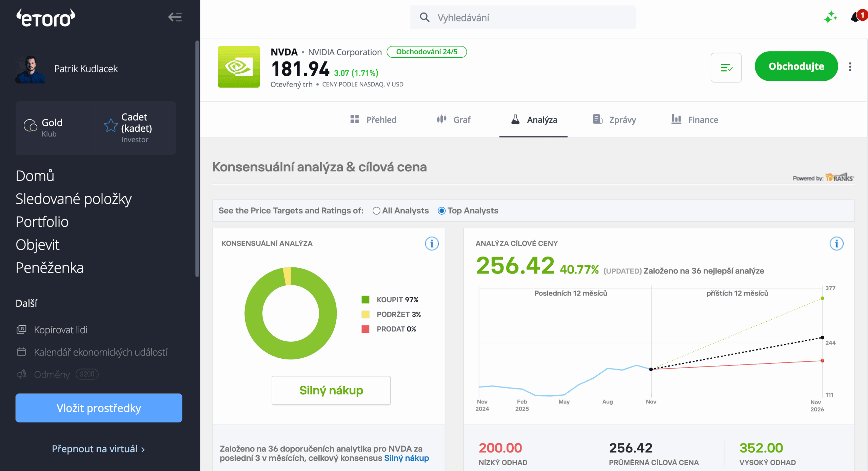Collapse the sidebar with the arrow icon
Viewport: 868px width, 471px height.
pyautogui.click(x=175, y=17)
